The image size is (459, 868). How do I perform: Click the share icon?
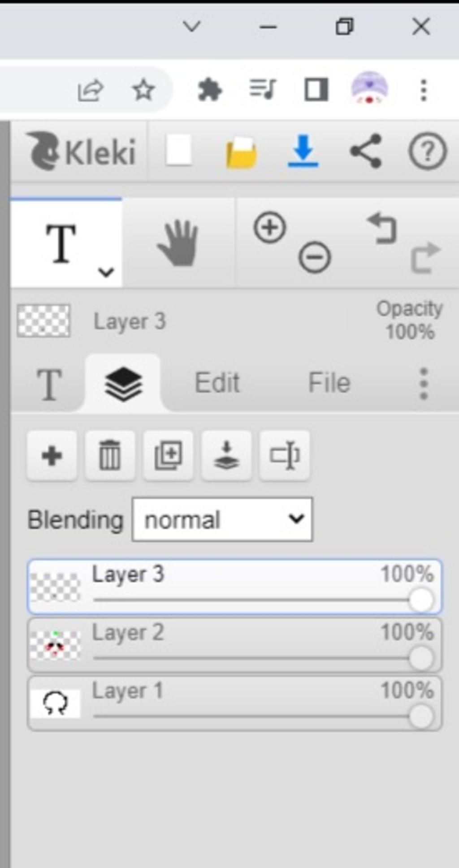coord(366,151)
